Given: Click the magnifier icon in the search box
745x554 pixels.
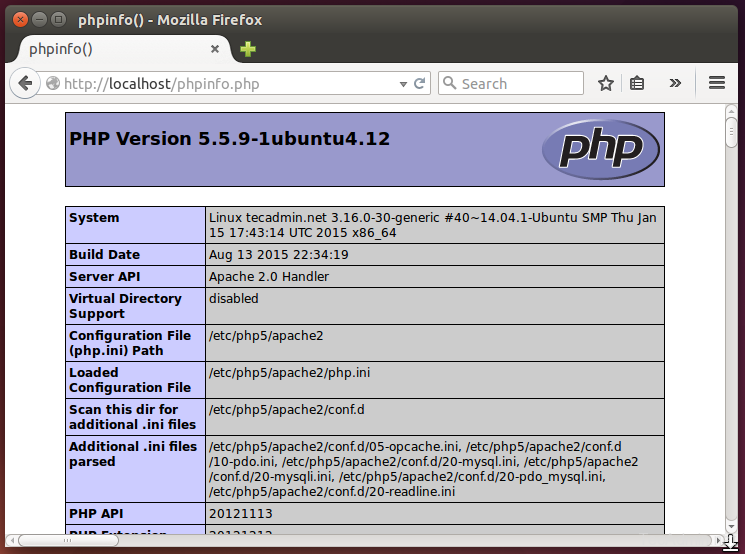Looking at the screenshot, I should (x=449, y=84).
